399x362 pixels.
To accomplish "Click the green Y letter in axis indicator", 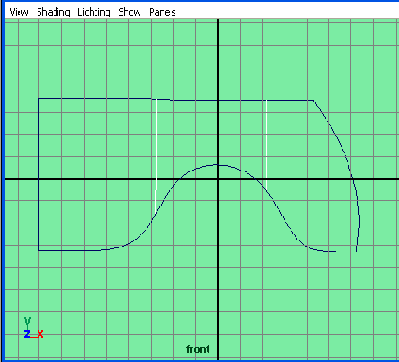I will (27, 321).
